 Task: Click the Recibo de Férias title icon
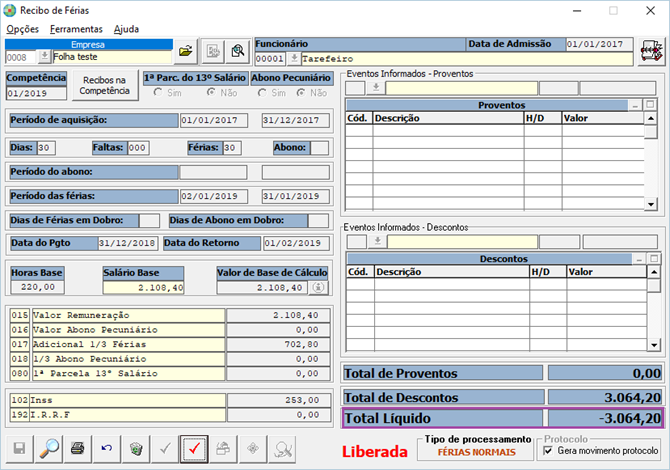[10, 10]
